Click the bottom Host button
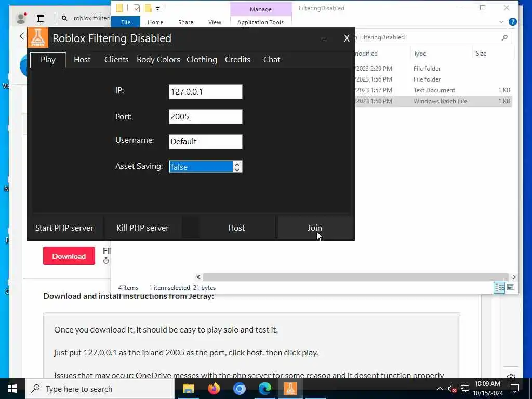Screen dimensions: 532x399 point(236,228)
